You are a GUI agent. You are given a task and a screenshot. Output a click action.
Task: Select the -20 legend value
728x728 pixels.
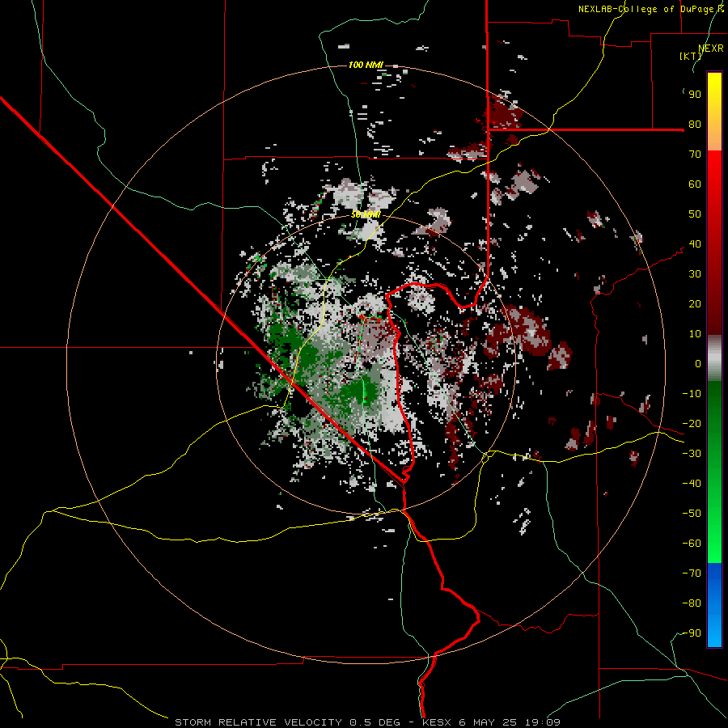click(x=692, y=424)
